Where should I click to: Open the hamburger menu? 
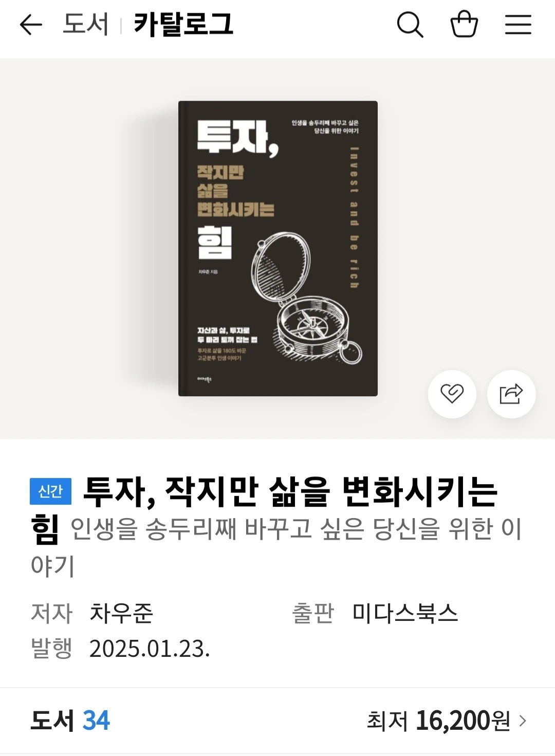[x=518, y=24]
